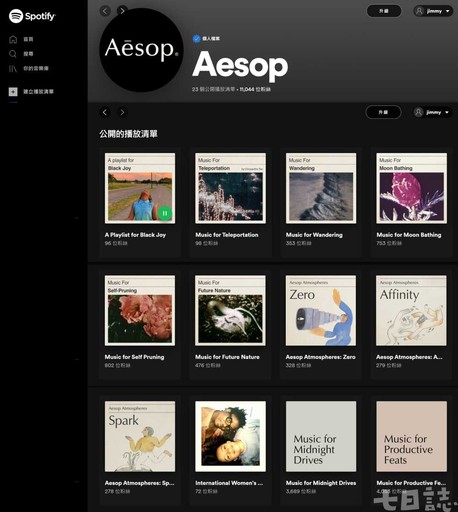The image size is (458, 512).
Task: Open the Aesop Atmospheres Zero cover
Action: tap(321, 311)
